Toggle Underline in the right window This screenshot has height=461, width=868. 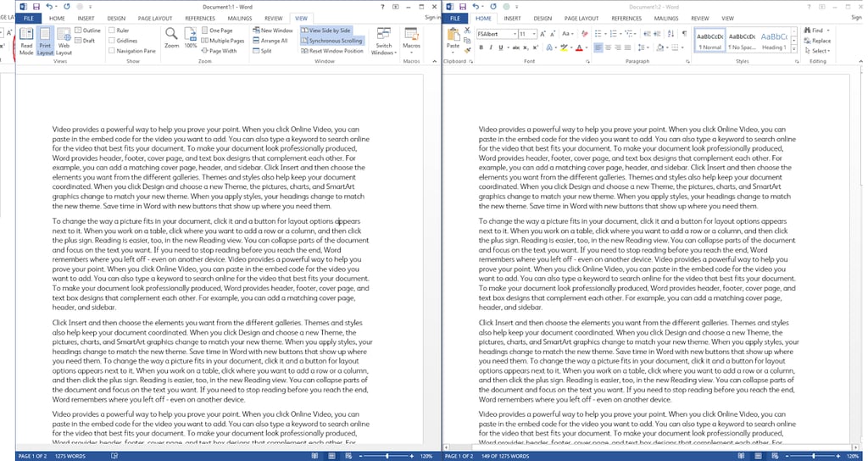[503, 48]
